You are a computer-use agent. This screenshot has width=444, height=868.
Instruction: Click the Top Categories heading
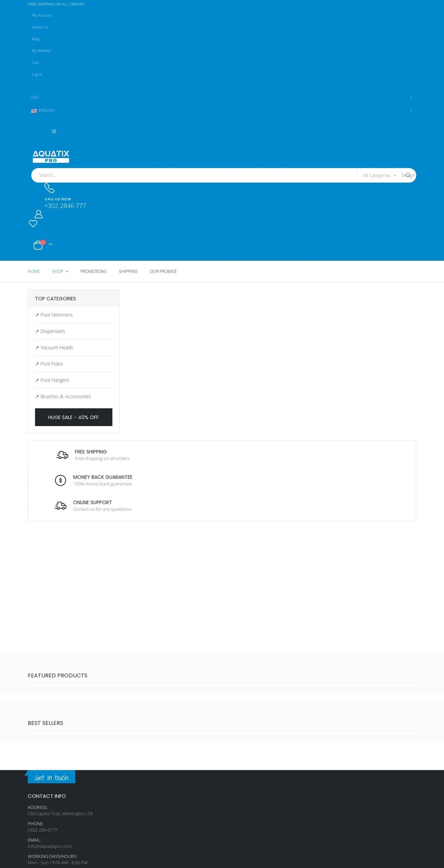(x=55, y=299)
